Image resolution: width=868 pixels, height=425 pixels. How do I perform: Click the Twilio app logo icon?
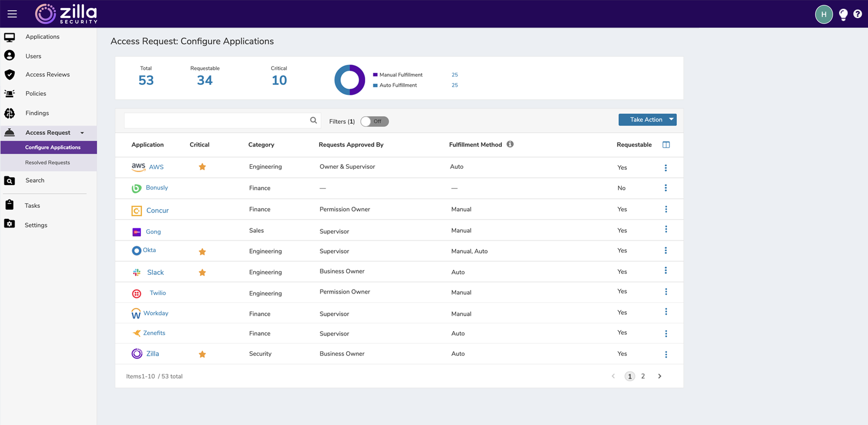(136, 294)
